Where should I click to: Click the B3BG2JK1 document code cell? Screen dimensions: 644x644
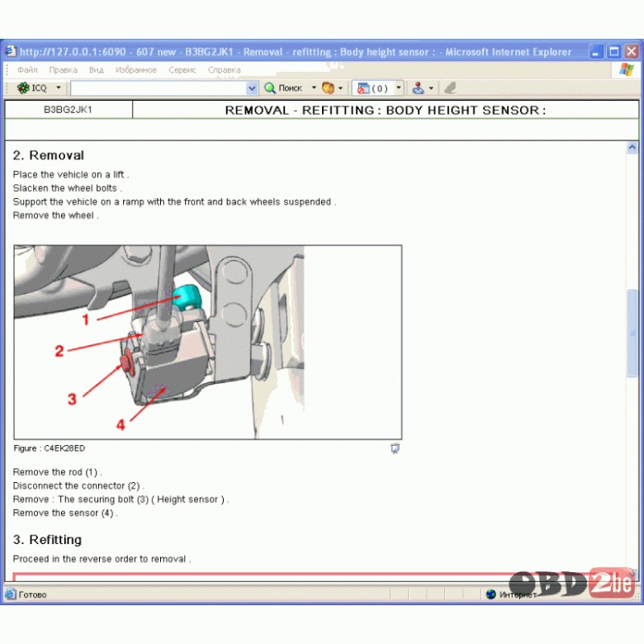point(69,110)
